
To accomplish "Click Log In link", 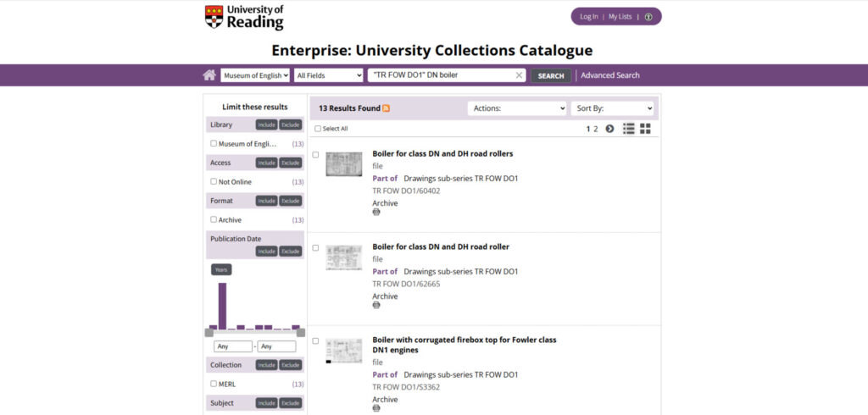I will click(x=588, y=17).
